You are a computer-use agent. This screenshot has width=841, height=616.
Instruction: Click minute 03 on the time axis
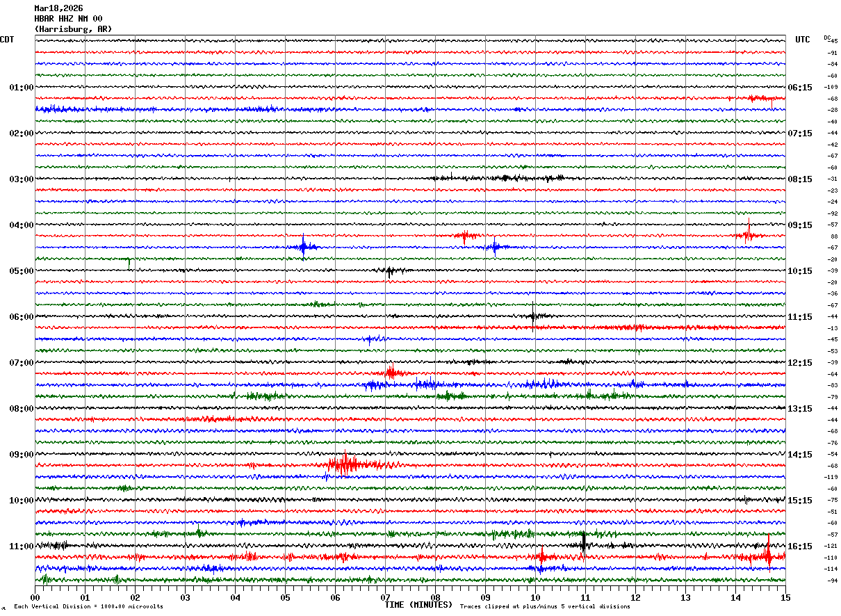pos(185,597)
